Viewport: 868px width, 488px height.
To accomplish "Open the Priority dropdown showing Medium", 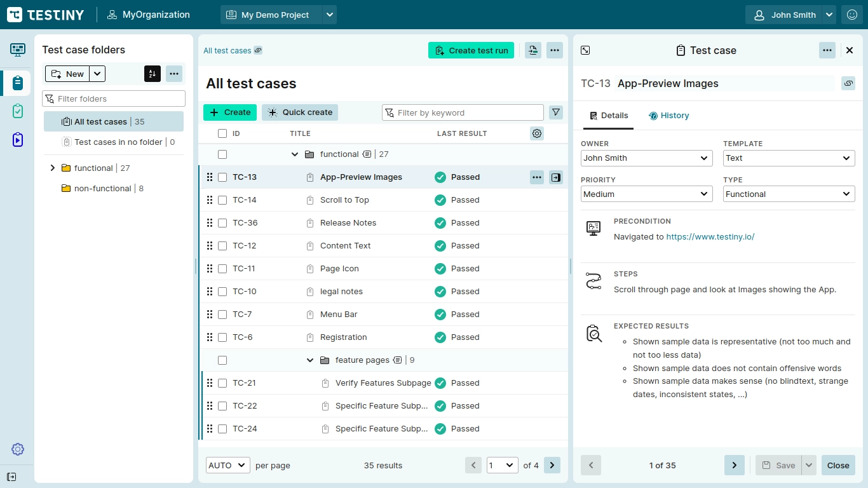I will (646, 194).
